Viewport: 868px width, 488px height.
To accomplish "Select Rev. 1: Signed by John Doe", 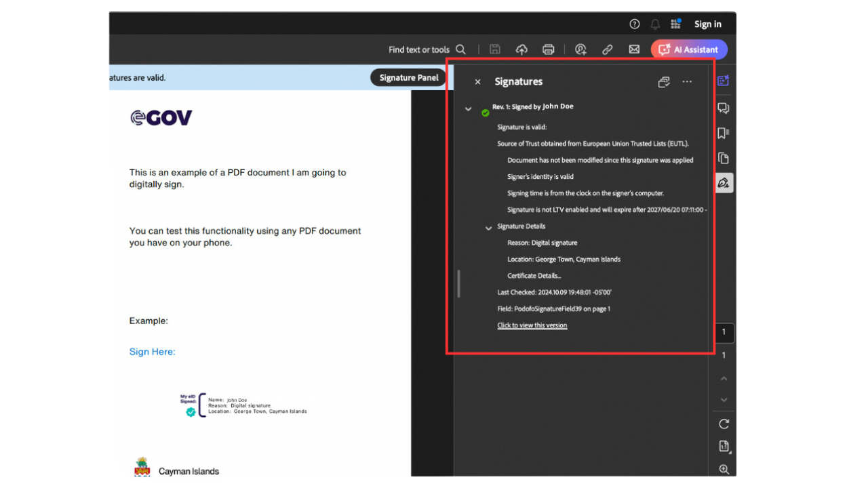I will 533,106.
